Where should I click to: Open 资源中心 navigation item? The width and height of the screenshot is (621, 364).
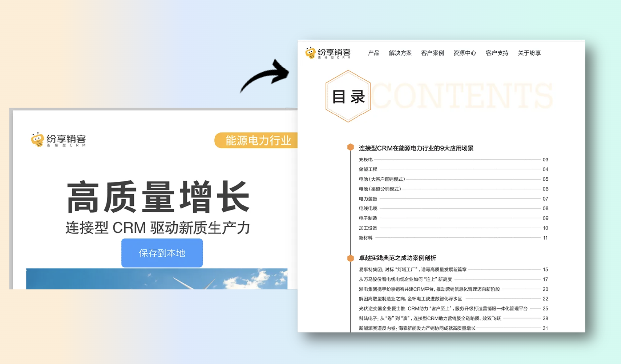click(x=465, y=53)
